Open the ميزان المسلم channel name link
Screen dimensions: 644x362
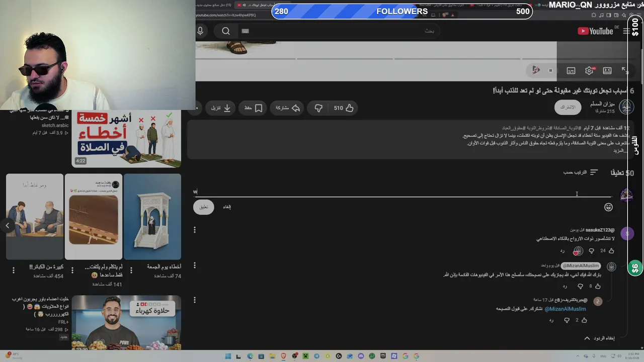(x=602, y=104)
